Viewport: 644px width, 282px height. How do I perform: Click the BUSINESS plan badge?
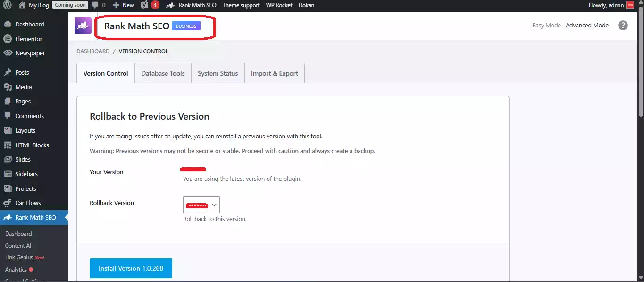pos(186,26)
